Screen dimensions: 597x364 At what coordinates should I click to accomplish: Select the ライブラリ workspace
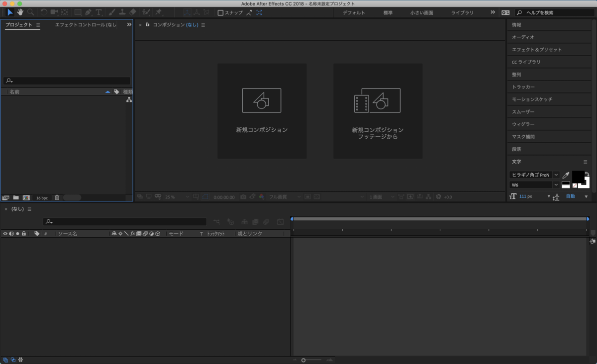coord(462,13)
